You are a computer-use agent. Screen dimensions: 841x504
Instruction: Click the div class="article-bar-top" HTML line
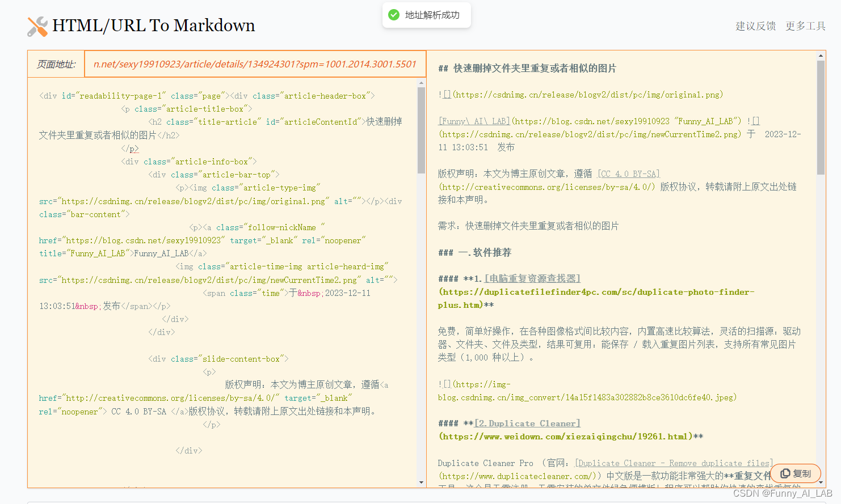point(214,175)
